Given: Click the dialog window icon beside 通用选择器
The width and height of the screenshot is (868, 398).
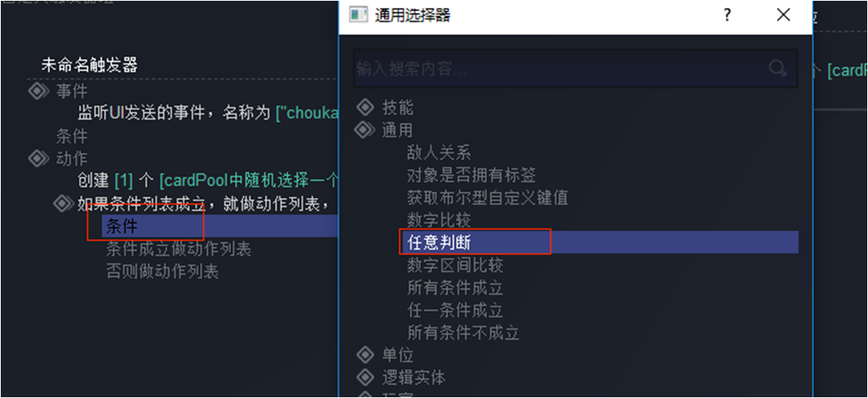Looking at the screenshot, I should (358, 15).
